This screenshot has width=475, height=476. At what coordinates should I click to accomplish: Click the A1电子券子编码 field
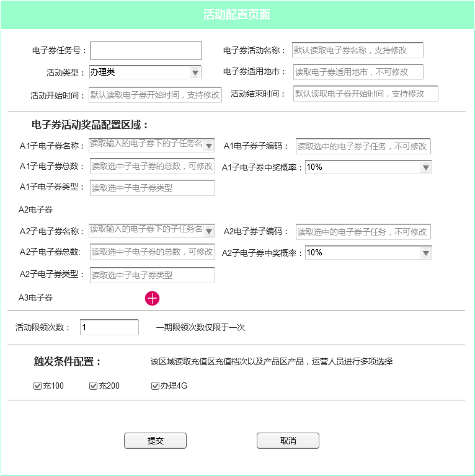tap(363, 146)
